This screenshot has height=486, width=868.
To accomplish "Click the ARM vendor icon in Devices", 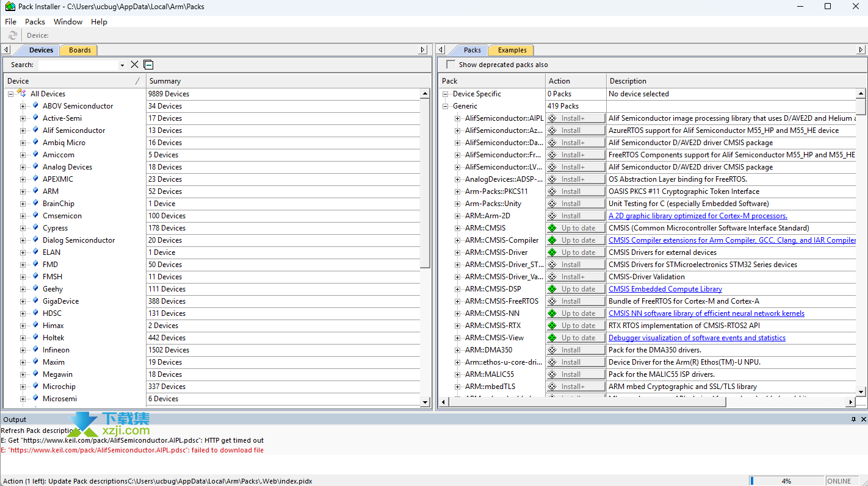I will (x=36, y=191).
